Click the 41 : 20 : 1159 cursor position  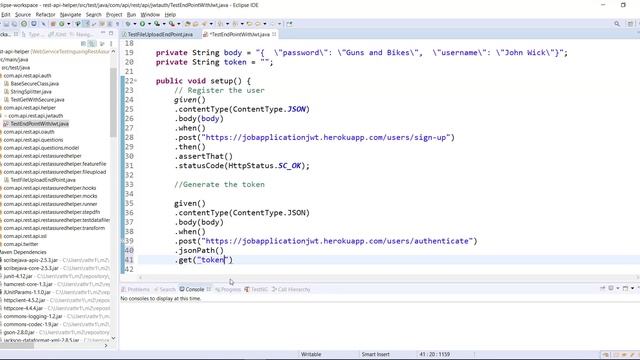[434, 354]
